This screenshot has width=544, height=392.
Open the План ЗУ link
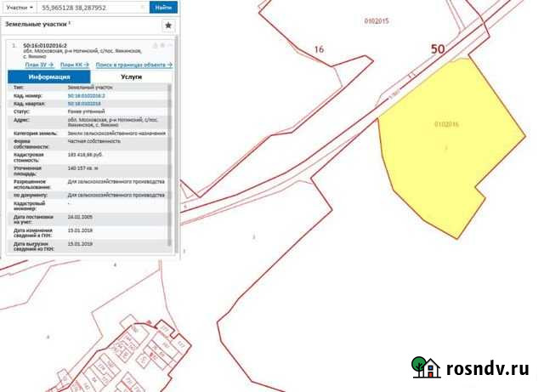coord(39,65)
